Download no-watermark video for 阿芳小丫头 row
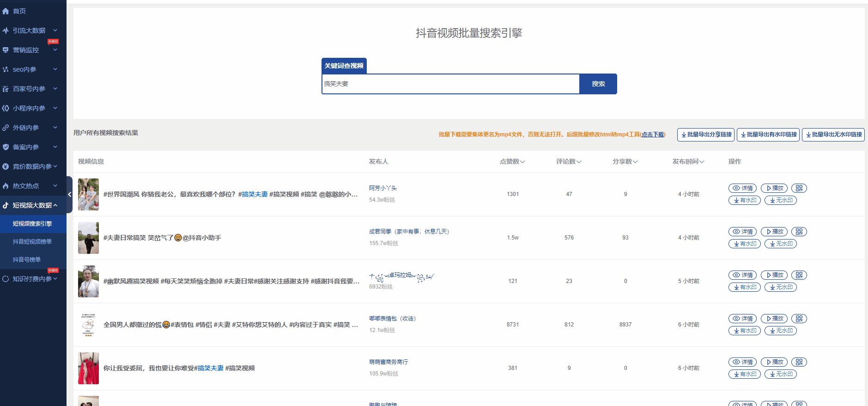 [780, 200]
